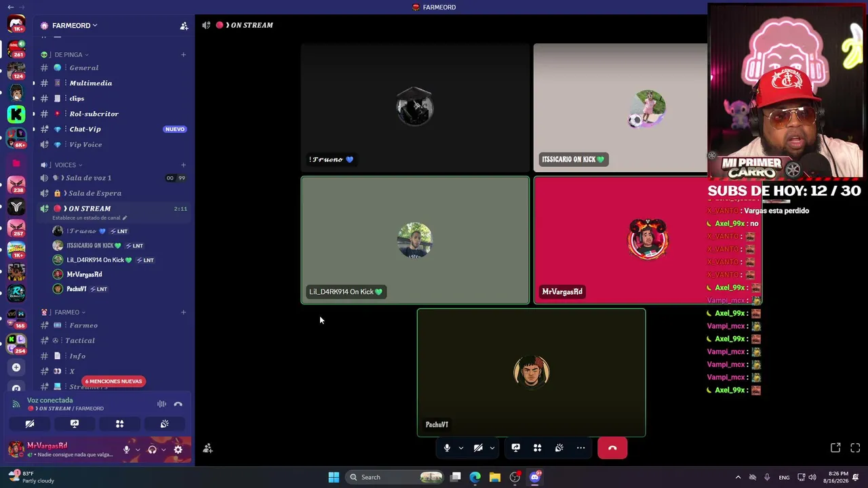868x488 pixels.
Task: Turn on camera in the call control bar
Action: tap(478, 448)
